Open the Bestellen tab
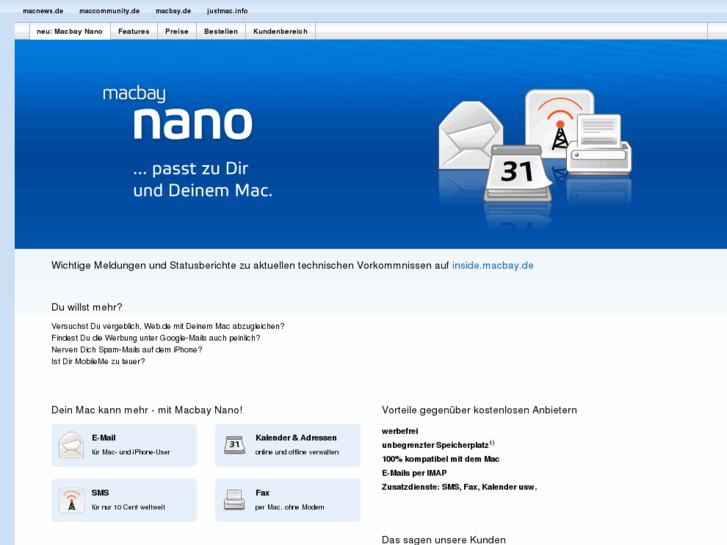This screenshot has width=727, height=545. click(221, 32)
